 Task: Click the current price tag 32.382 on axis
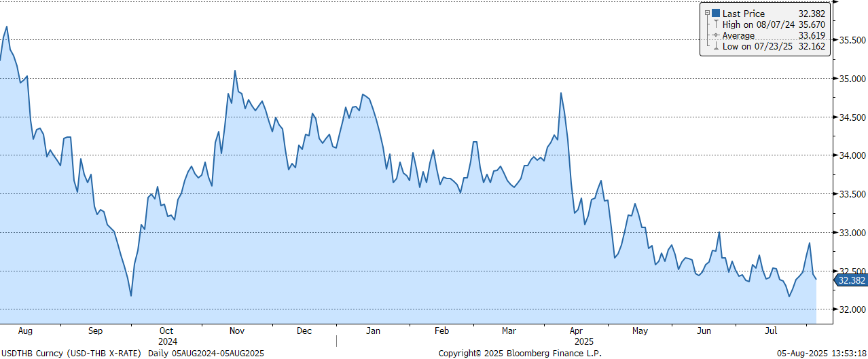850,280
